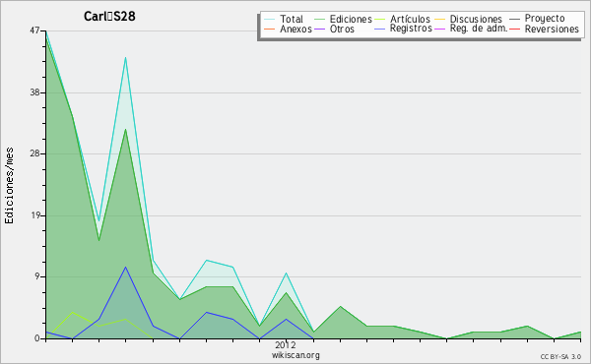Click the green Ediciones line swatch
The height and width of the screenshot is (364, 591).
(x=319, y=19)
